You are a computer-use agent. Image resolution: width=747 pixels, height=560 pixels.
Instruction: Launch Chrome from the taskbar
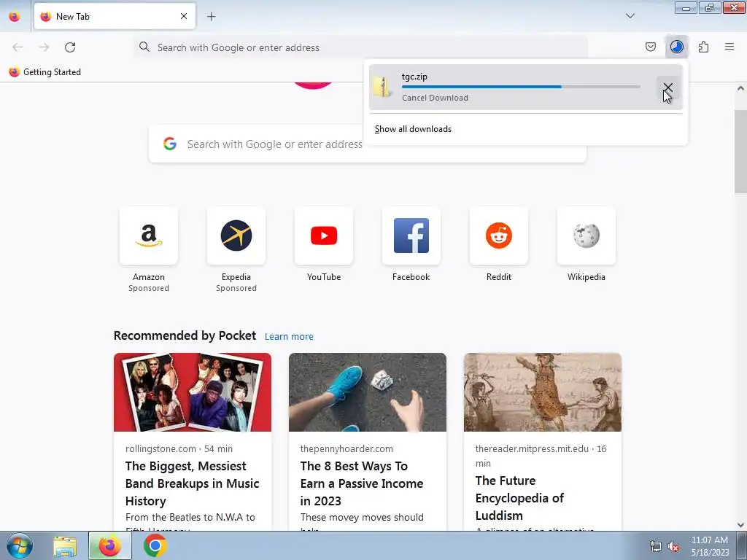(155, 545)
